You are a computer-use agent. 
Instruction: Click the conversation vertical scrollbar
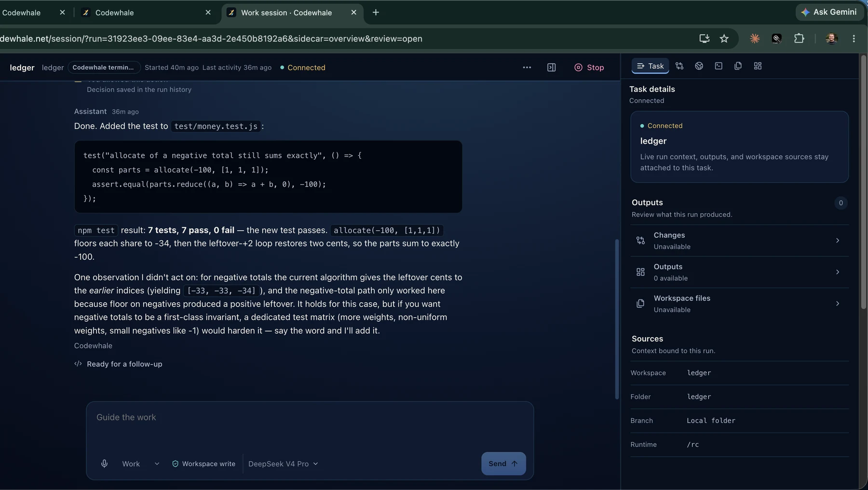click(617, 318)
